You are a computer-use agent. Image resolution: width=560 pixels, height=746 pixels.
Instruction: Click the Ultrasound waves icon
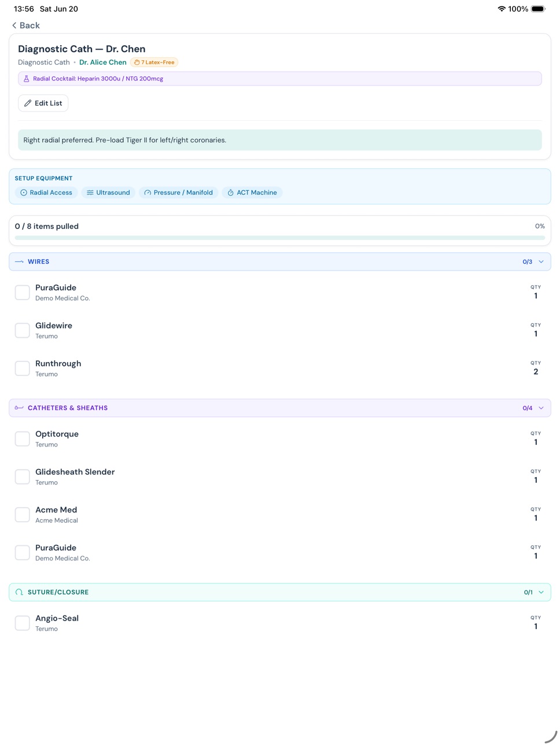tap(90, 193)
